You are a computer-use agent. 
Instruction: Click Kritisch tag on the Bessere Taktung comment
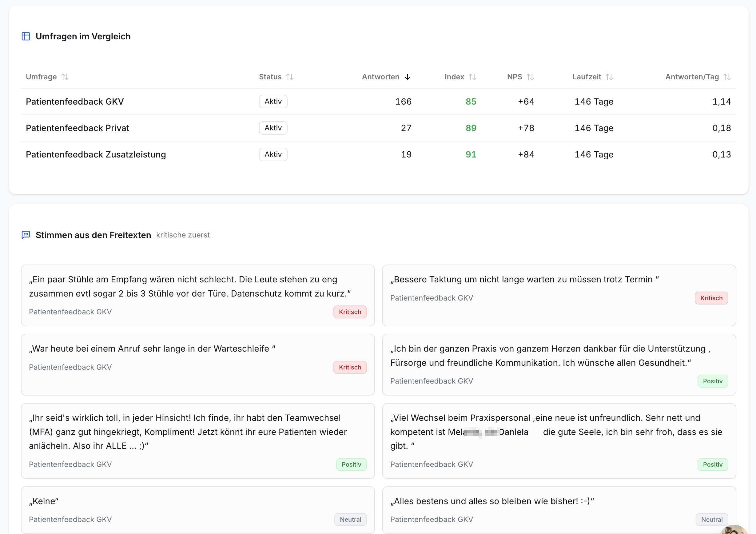[x=711, y=298]
